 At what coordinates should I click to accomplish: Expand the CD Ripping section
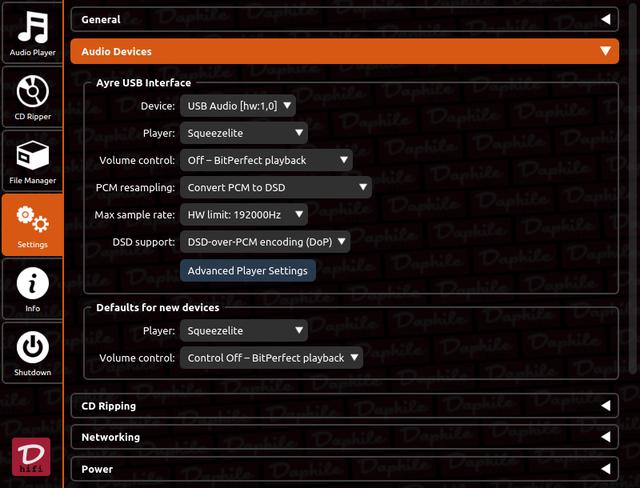tap(344, 406)
